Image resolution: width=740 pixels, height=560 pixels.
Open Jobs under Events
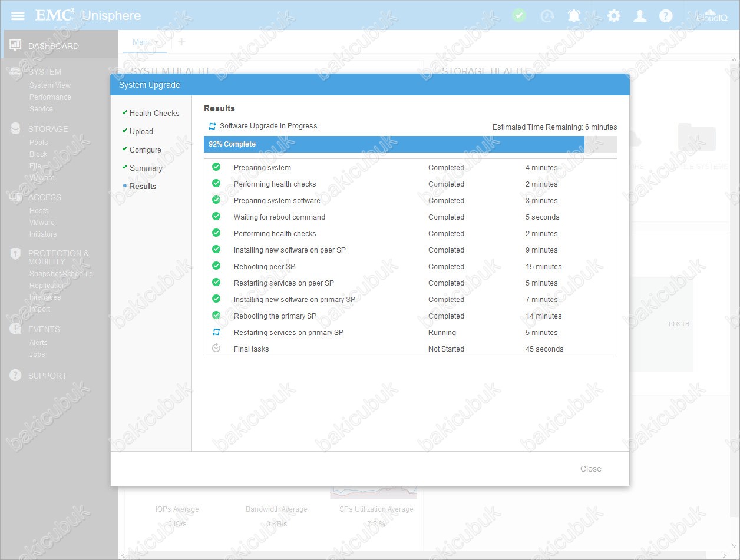[x=37, y=354]
